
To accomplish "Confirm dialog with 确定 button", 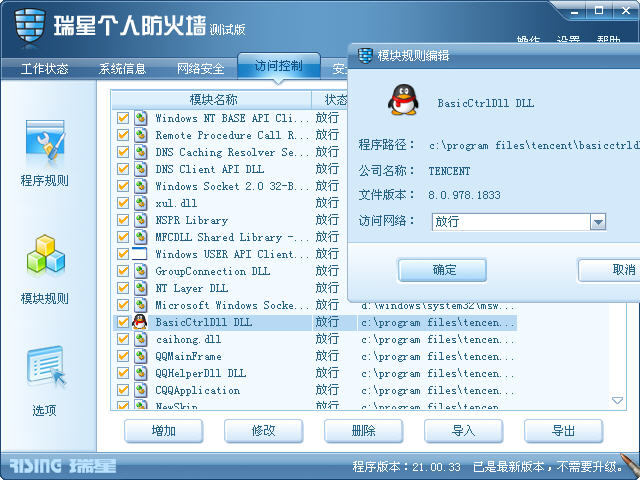I will click(x=442, y=270).
